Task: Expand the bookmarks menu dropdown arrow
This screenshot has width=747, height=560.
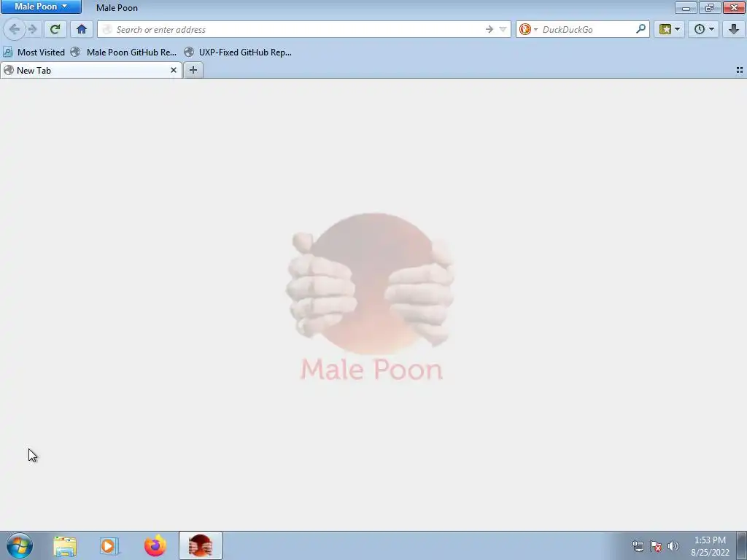Action: pos(678,29)
